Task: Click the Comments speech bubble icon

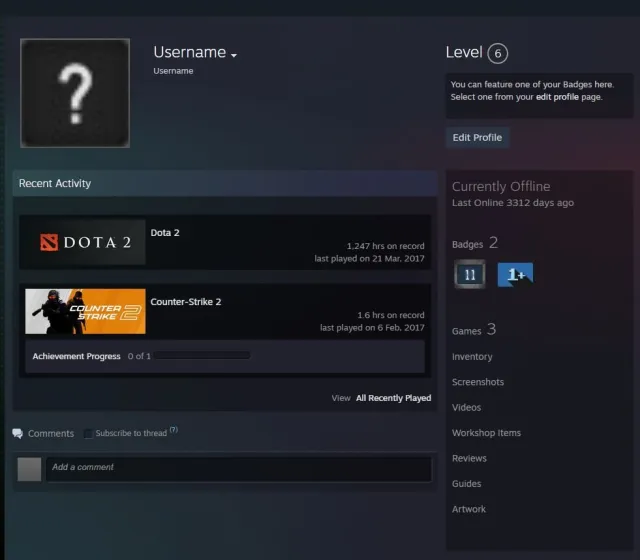Action: tap(18, 433)
